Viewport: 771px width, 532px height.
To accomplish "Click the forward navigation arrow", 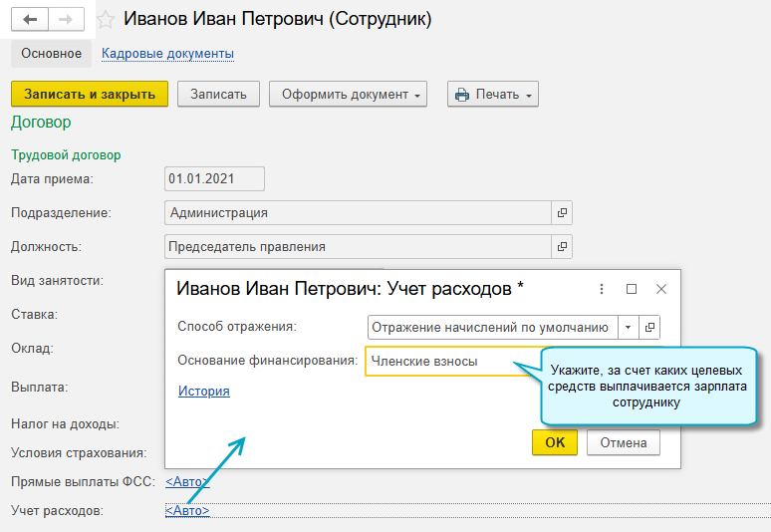I will [66, 19].
